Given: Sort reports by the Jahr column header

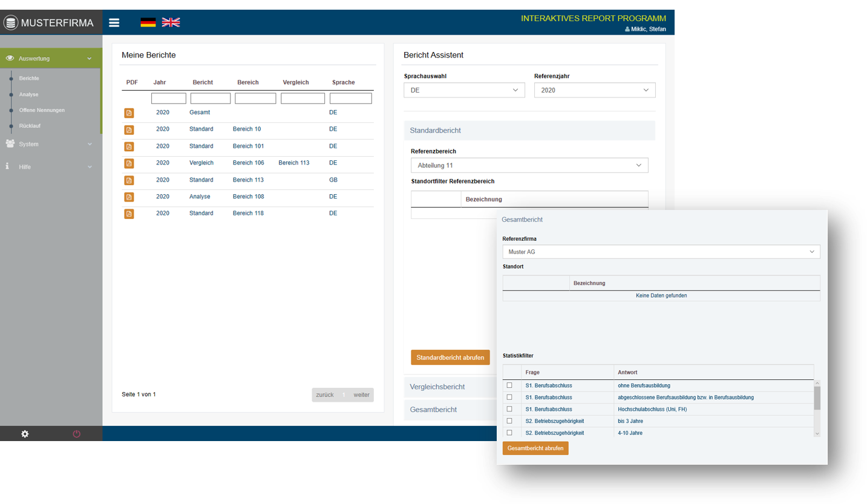Looking at the screenshot, I should (x=160, y=82).
